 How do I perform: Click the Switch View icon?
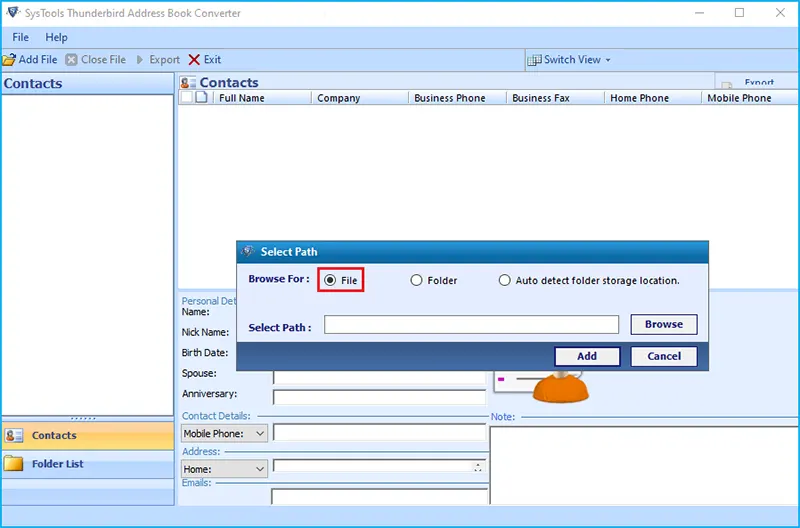[x=535, y=60]
